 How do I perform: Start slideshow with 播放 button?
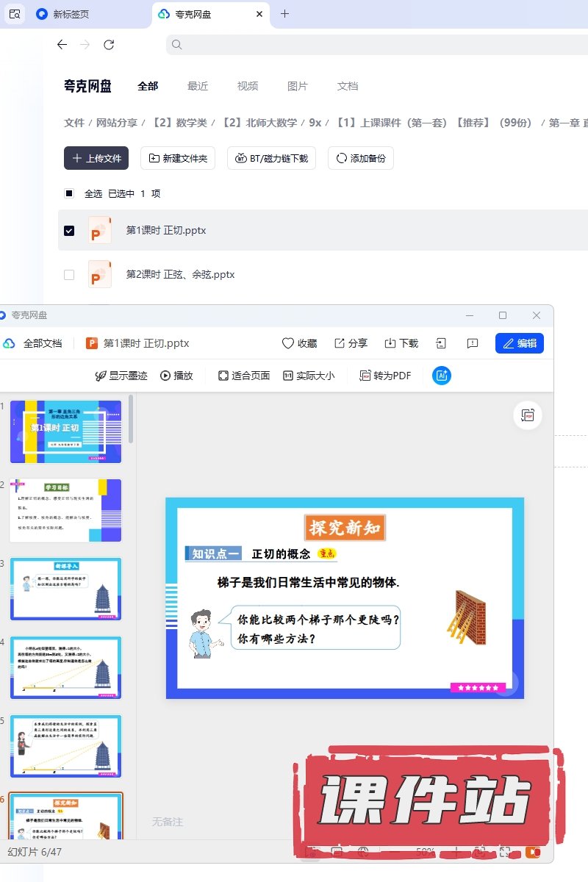pos(176,376)
